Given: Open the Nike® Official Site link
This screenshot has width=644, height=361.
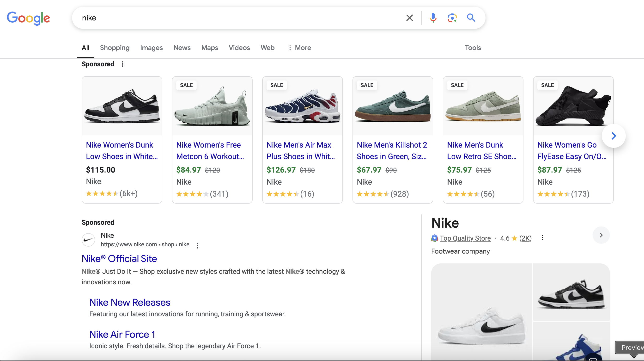Looking at the screenshot, I should click(119, 259).
